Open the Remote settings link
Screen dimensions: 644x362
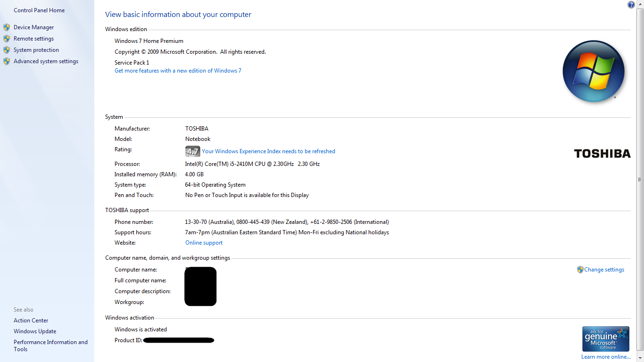coord(34,39)
